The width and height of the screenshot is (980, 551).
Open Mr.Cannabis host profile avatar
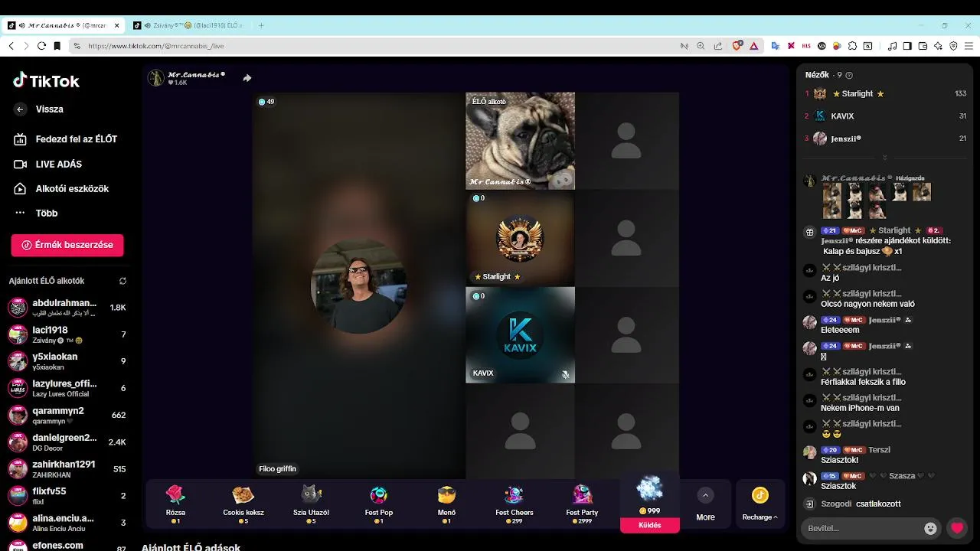point(156,78)
